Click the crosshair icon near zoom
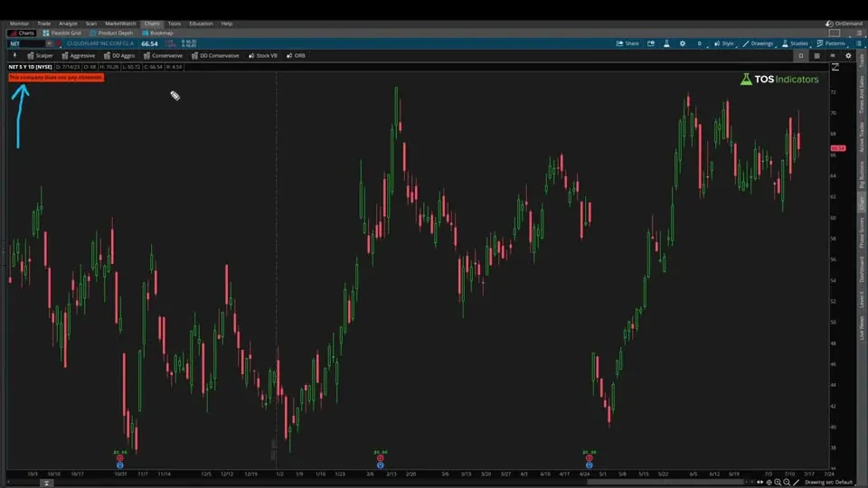This screenshot has height=488, width=868. pos(769,483)
